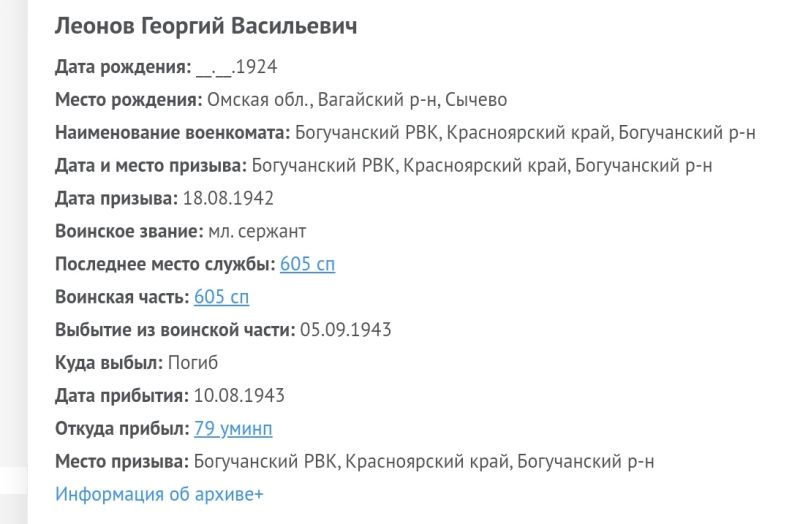The width and height of the screenshot is (800, 524).
Task: Click the Наименование военкомата label
Action: [x=172, y=133]
